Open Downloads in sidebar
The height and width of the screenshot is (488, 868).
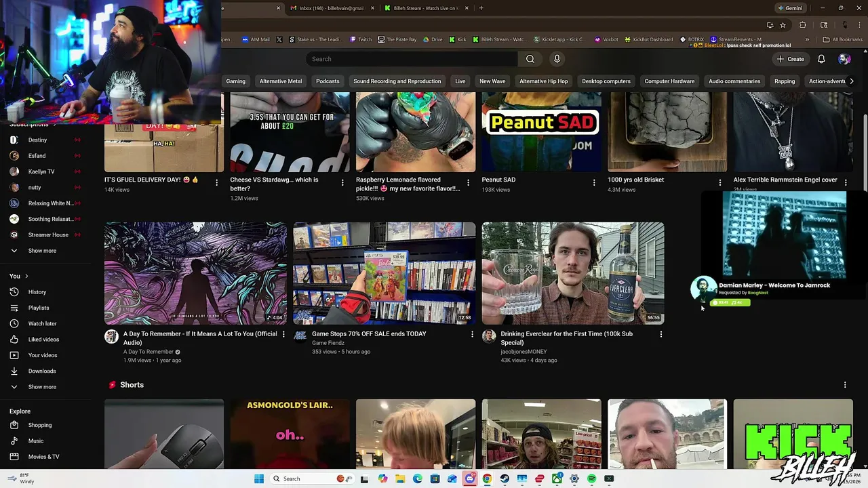[45, 371]
